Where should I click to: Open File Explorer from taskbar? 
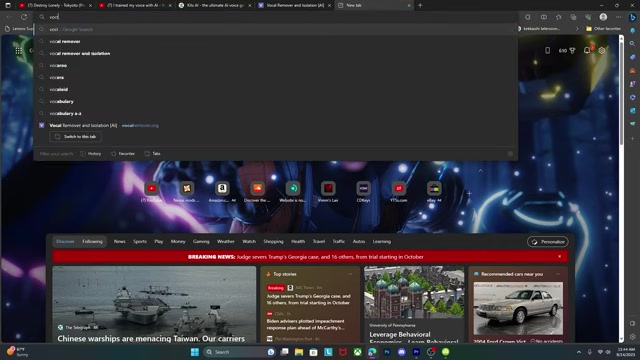(299, 352)
